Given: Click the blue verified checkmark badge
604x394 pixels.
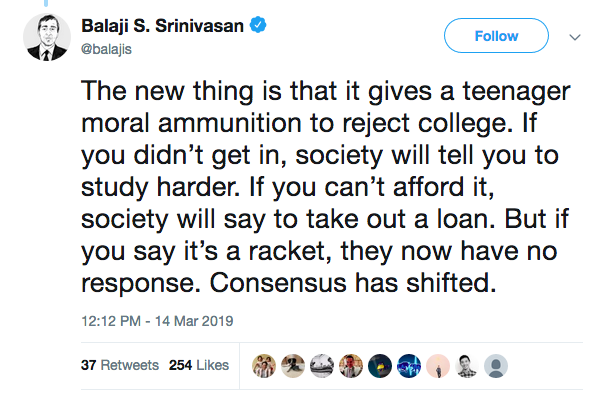Looking at the screenshot, I should coord(258,25).
